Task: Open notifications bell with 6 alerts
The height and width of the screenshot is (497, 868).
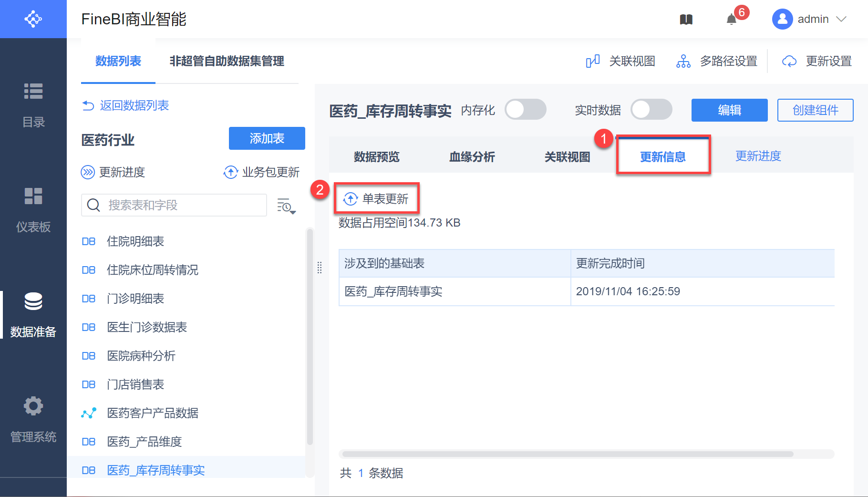Action: [x=732, y=19]
